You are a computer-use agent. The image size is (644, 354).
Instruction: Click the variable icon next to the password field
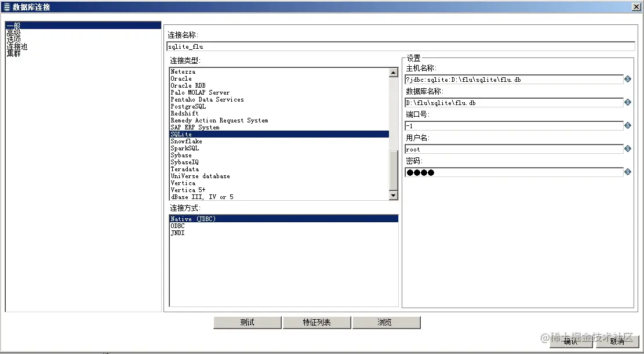click(x=627, y=172)
